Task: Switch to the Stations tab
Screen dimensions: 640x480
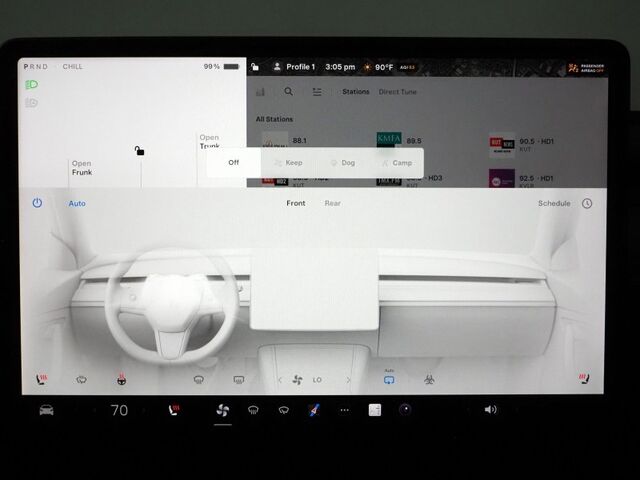Action: (356, 92)
